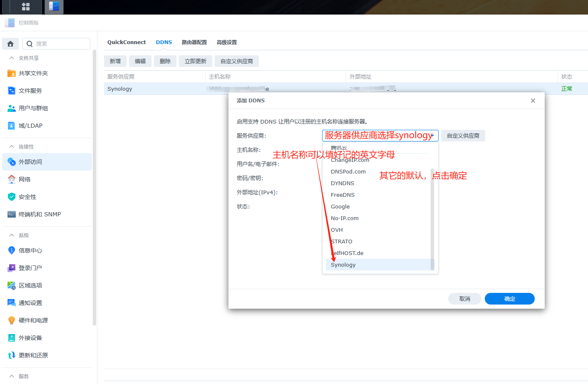The image size is (588, 384).
Task: Switch to the QuickConnect tab
Action: [x=127, y=42]
